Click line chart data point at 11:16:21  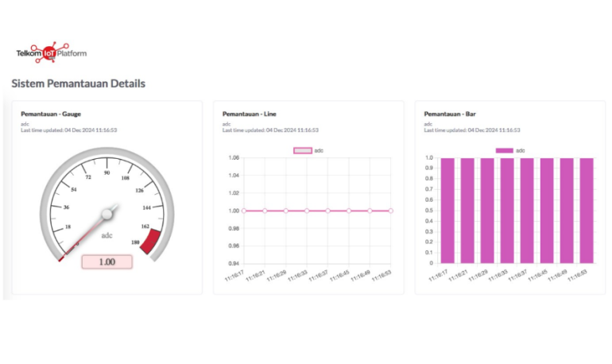[265, 211]
